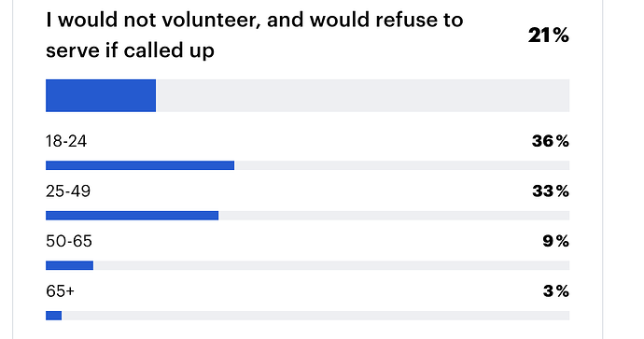Image resolution: width=644 pixels, height=339 pixels.
Task: Click the 3% value label
Action: click(555, 291)
